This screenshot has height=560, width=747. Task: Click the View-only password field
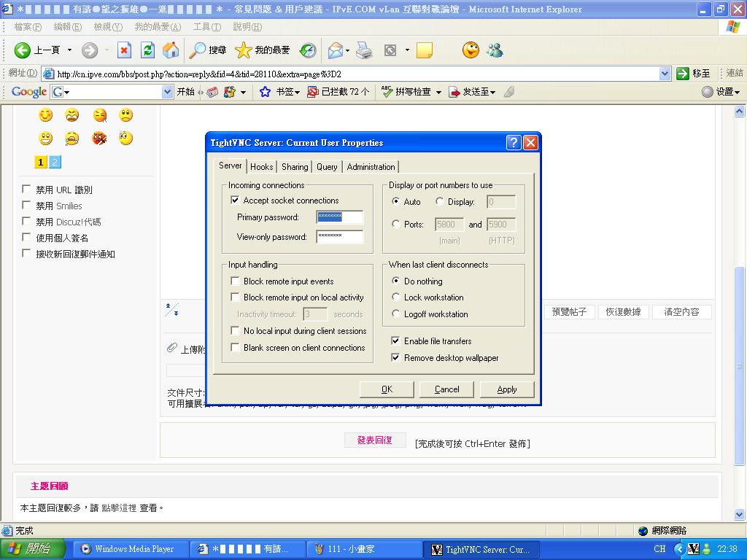tap(340, 237)
